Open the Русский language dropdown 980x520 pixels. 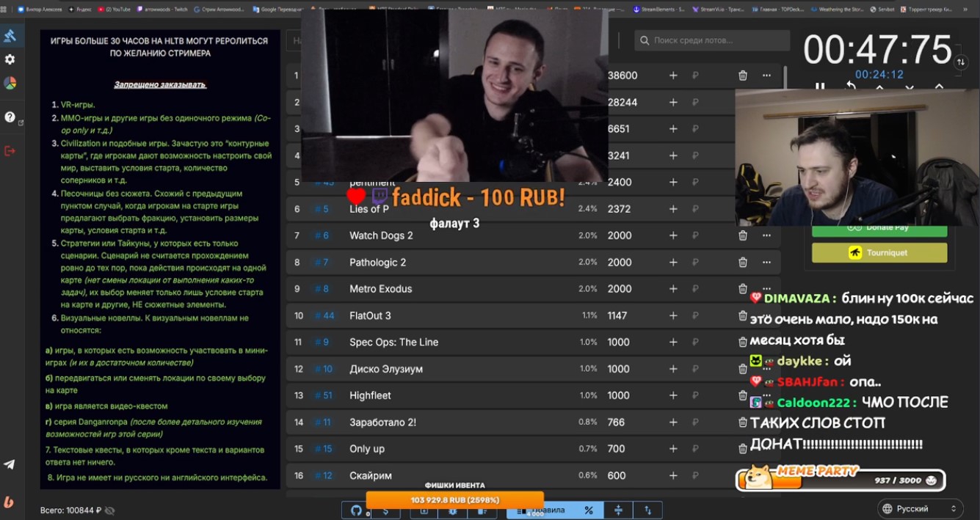[921, 508]
